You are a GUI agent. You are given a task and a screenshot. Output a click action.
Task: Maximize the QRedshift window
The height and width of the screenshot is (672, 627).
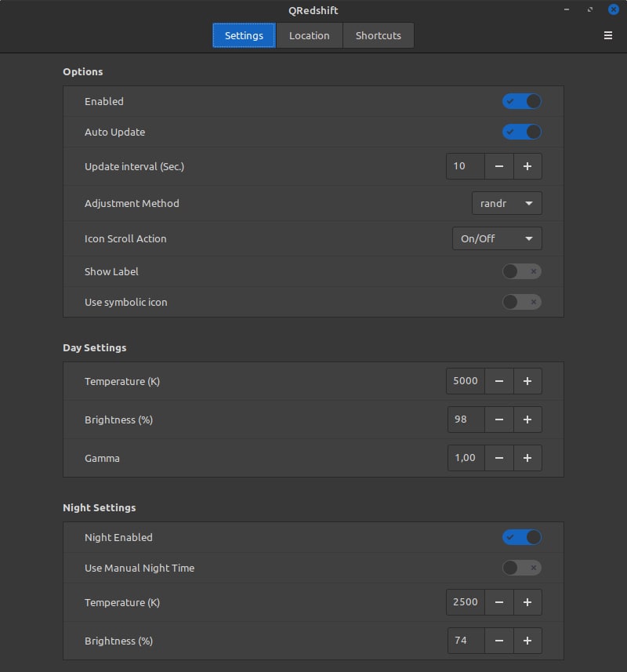[590, 9]
